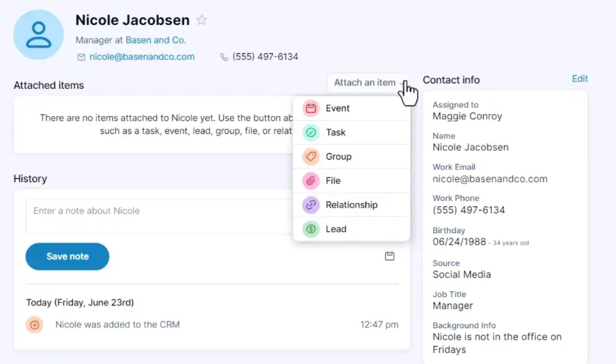Choose Relationship in the attach menu
Viewport: 616px width, 364px height.
click(x=351, y=205)
